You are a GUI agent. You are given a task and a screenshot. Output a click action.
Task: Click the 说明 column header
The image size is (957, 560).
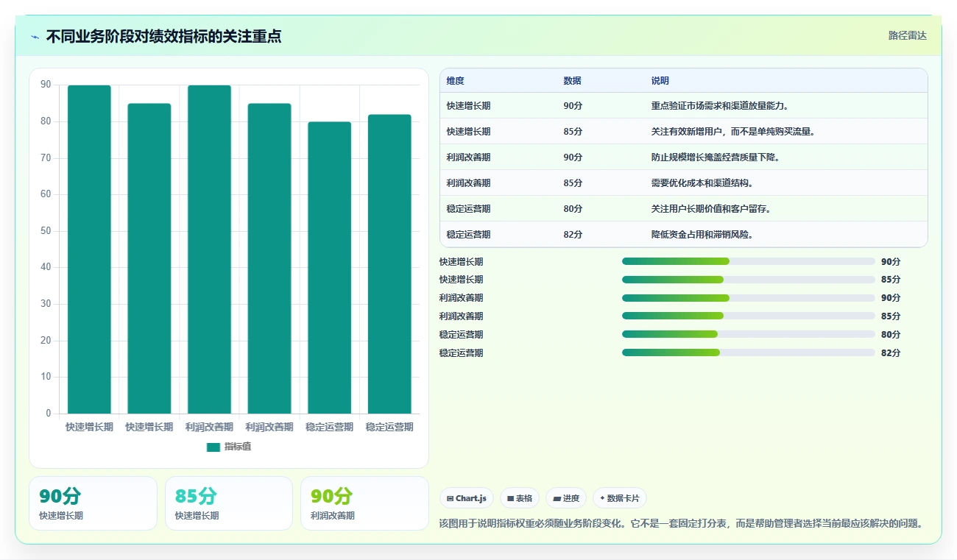tap(660, 81)
